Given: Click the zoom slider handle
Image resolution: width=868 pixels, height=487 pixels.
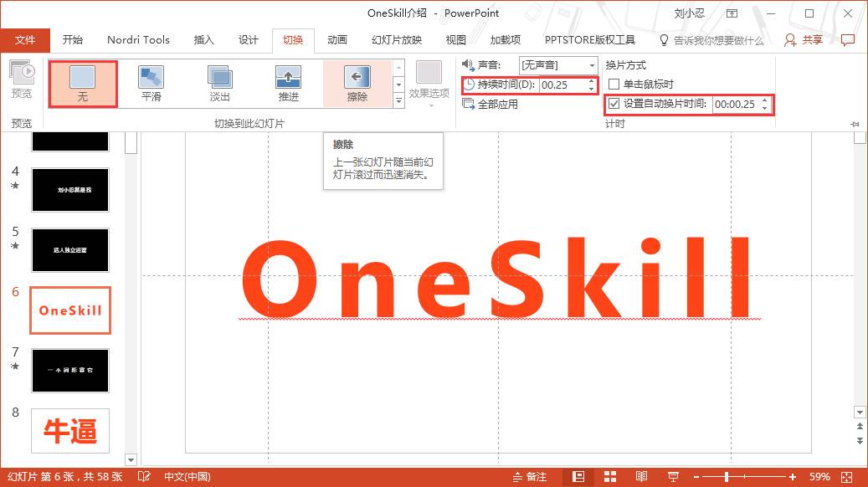Looking at the screenshot, I should [x=727, y=476].
